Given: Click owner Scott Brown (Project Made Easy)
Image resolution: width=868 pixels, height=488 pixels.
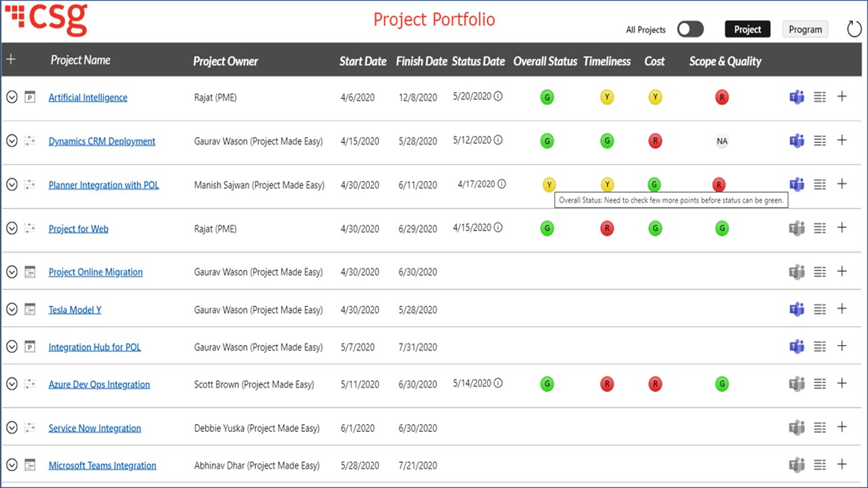Looking at the screenshot, I should coord(254,384).
